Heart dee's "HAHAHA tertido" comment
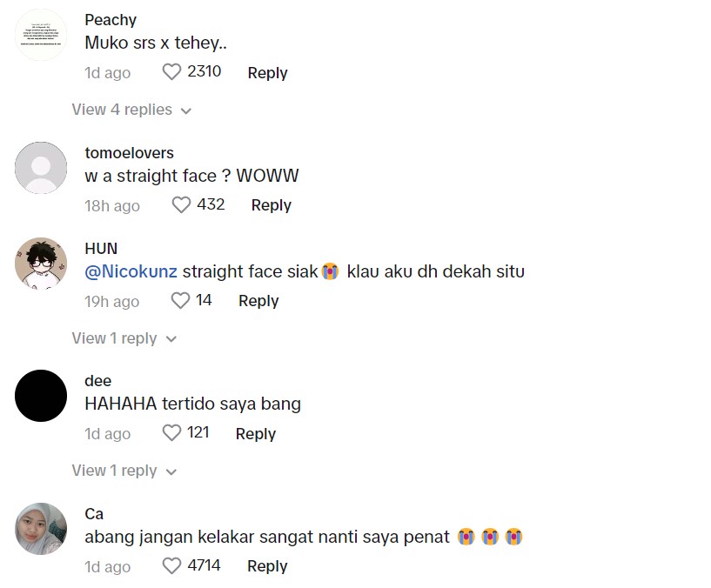Viewport: 711px width, 588px height. 171,433
